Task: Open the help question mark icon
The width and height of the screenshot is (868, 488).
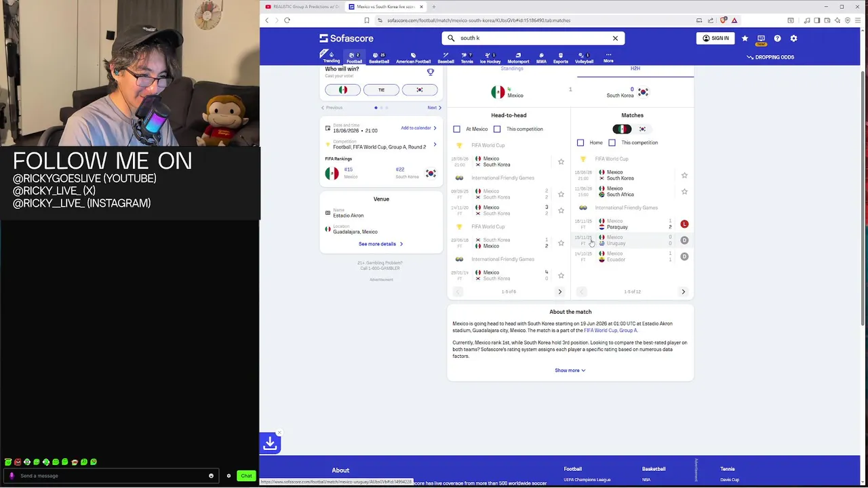Action: (x=777, y=39)
